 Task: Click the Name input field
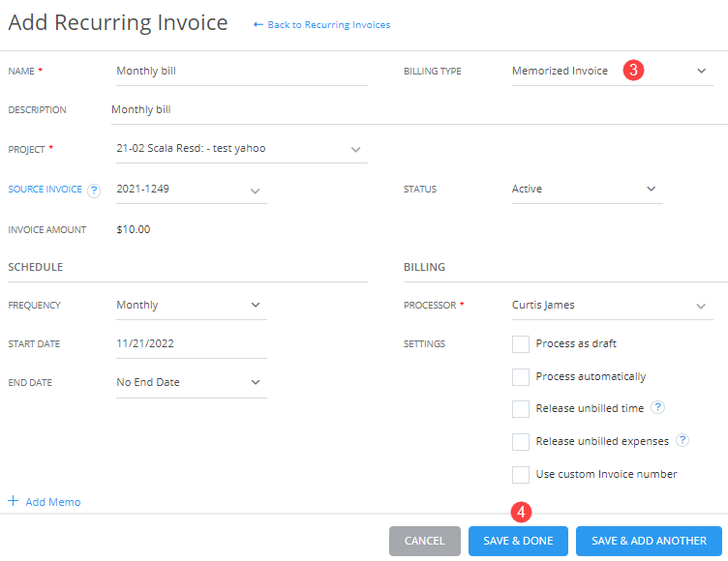point(242,72)
